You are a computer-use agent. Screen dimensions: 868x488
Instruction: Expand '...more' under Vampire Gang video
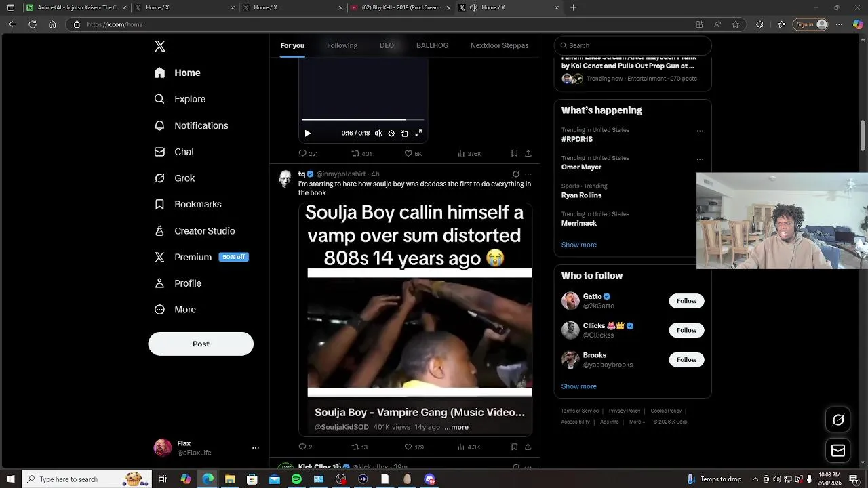(456, 427)
